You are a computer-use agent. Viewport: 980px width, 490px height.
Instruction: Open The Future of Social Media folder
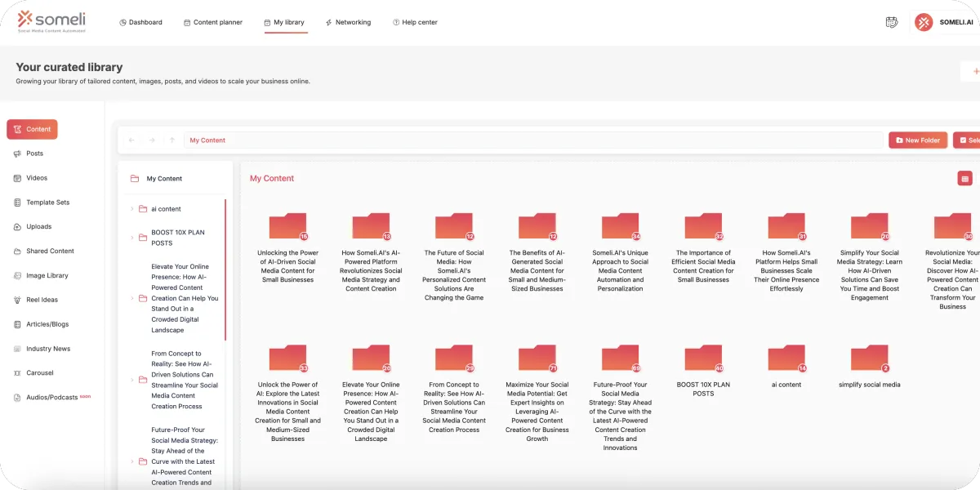point(454,256)
